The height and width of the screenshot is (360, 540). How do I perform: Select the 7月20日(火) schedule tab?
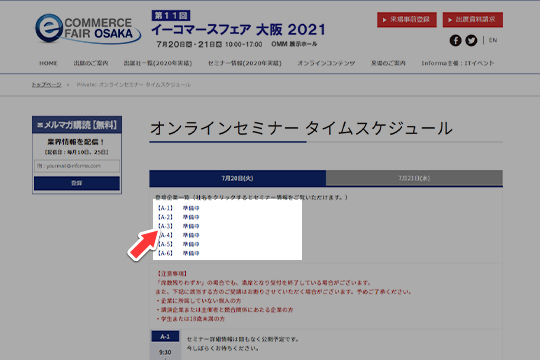point(238,178)
